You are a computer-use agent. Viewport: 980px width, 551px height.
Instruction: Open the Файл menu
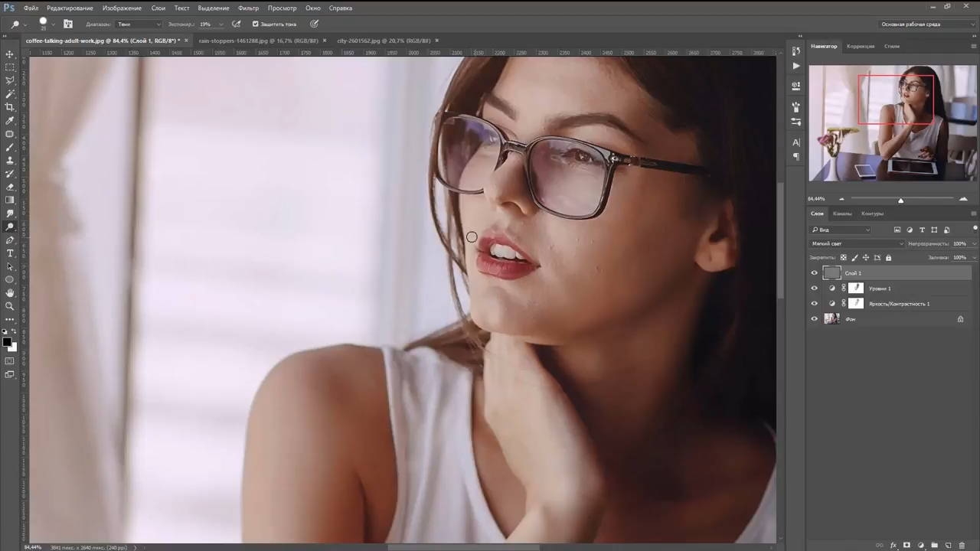(x=31, y=8)
